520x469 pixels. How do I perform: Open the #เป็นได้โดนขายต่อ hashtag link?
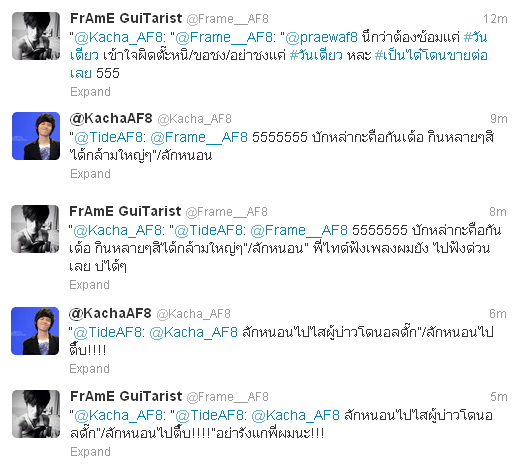431,55
